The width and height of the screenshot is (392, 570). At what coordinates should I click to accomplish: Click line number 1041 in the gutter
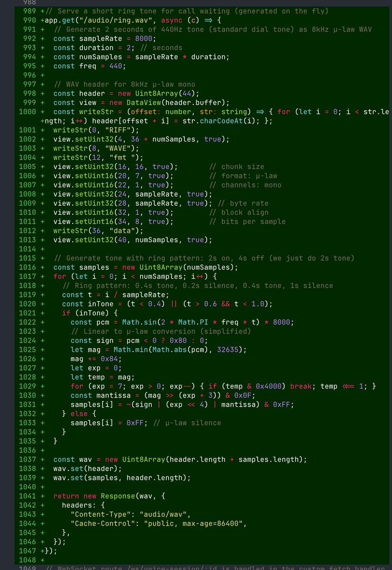27,496
